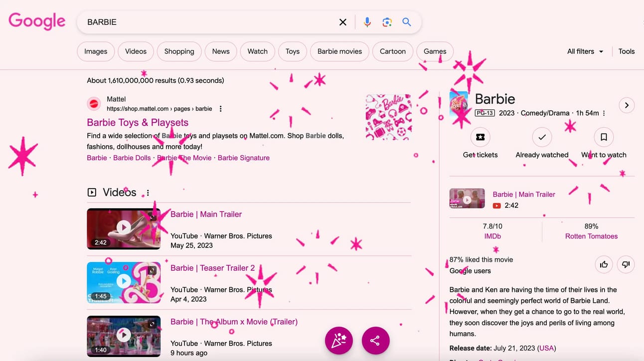Start voice search with the microphone icon

(x=367, y=22)
